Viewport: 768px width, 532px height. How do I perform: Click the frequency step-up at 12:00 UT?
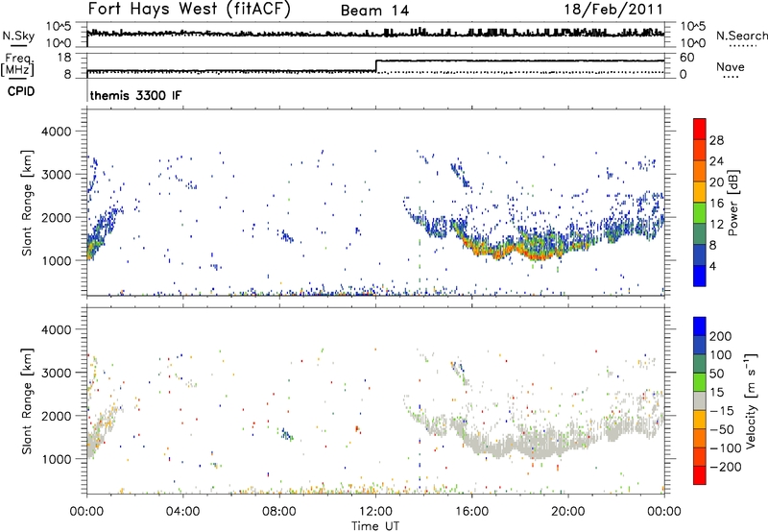coord(375,65)
